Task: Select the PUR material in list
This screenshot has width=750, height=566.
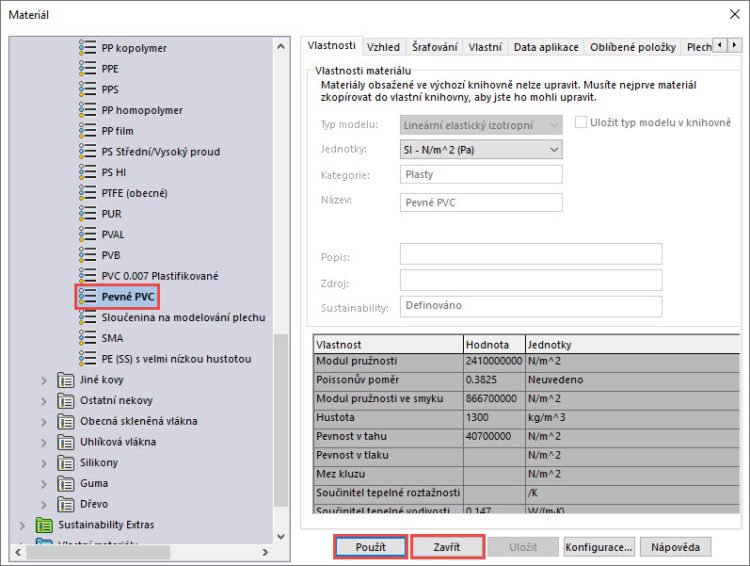Action: coord(111,214)
